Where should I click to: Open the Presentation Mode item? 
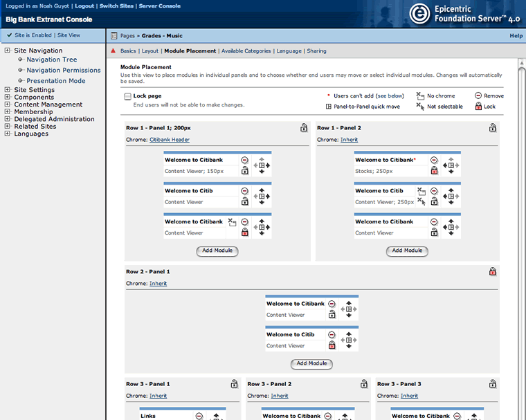pyautogui.click(x=55, y=81)
